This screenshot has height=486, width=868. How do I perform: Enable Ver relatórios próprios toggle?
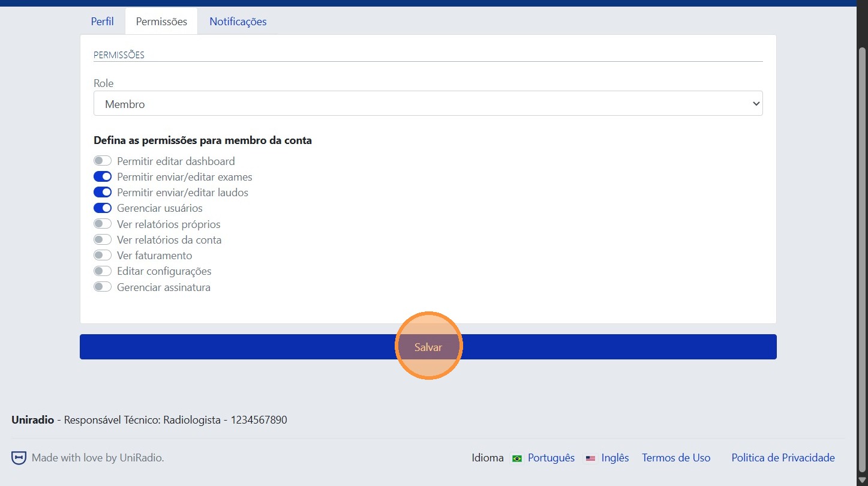(x=103, y=224)
